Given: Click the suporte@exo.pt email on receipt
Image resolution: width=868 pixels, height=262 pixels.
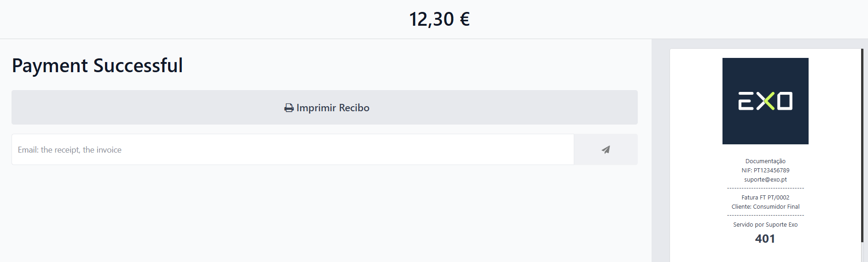Looking at the screenshot, I should coord(765,180).
